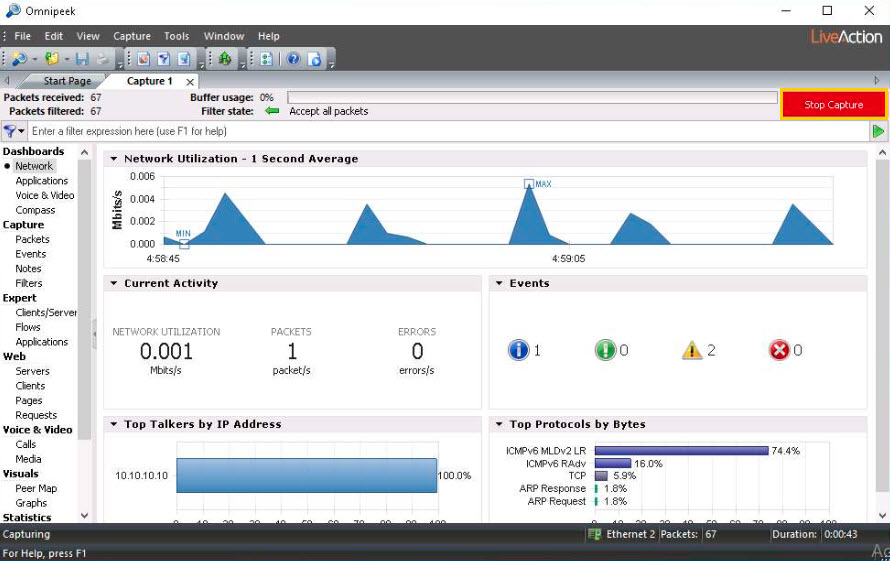
Task: Open the File menu
Action: (x=23, y=36)
